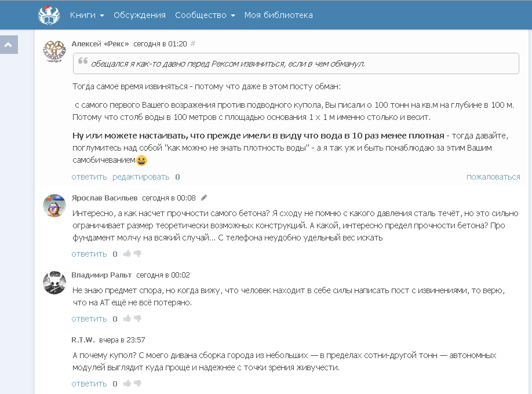Like Ярослав Васильев's comment with thumbs up

coord(127,254)
